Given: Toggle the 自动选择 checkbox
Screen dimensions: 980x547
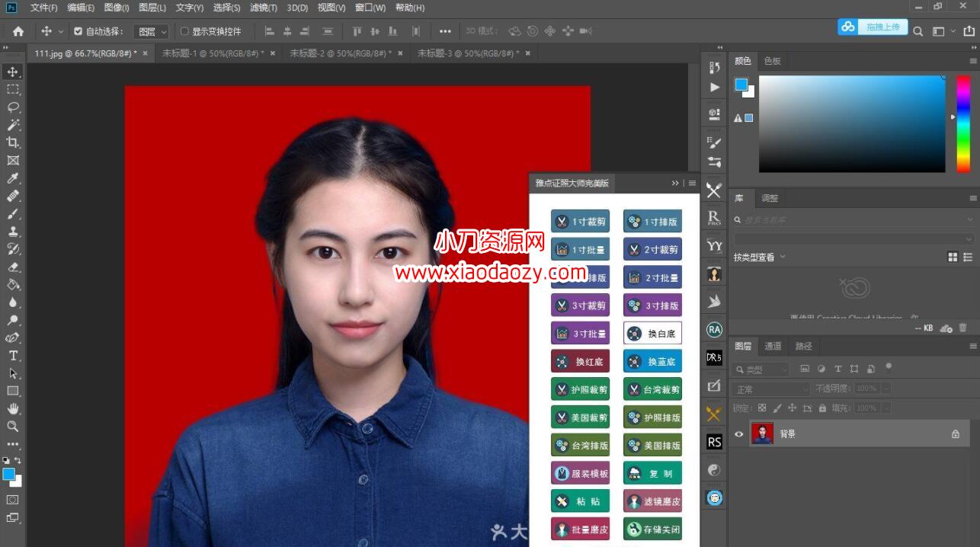Looking at the screenshot, I should coord(78,31).
